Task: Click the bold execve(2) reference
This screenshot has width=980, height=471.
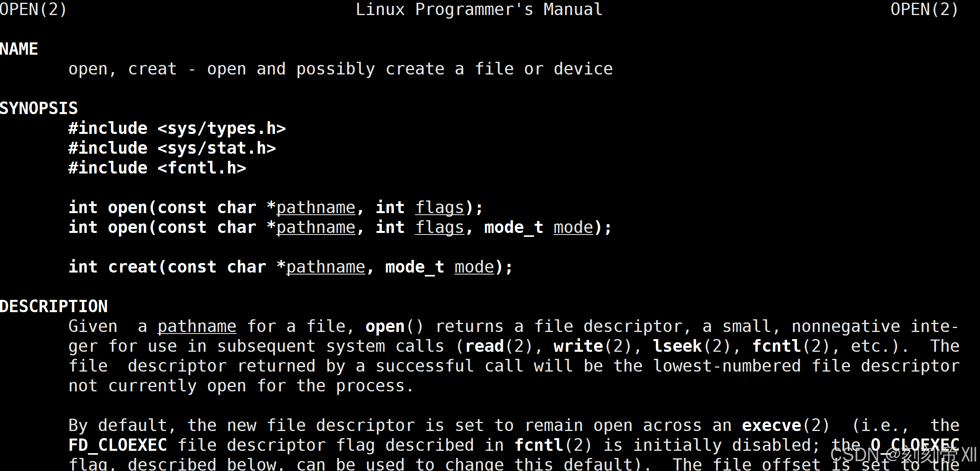Action: [786, 426]
